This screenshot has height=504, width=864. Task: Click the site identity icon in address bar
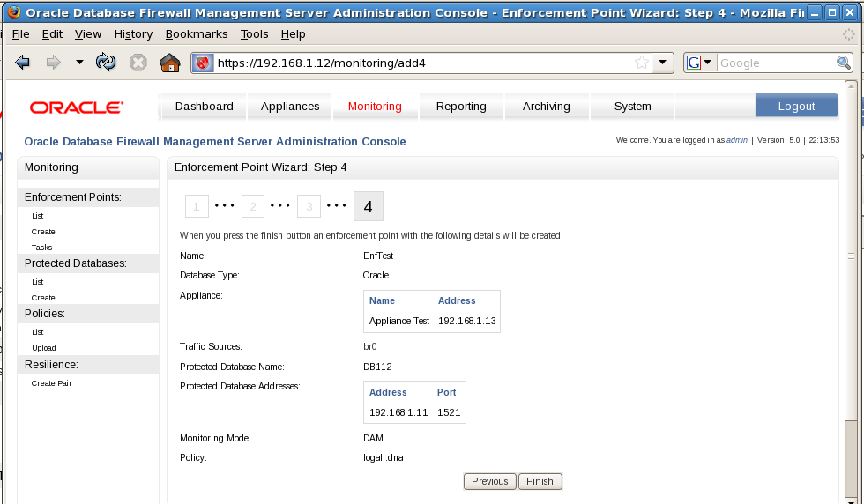tap(203, 63)
